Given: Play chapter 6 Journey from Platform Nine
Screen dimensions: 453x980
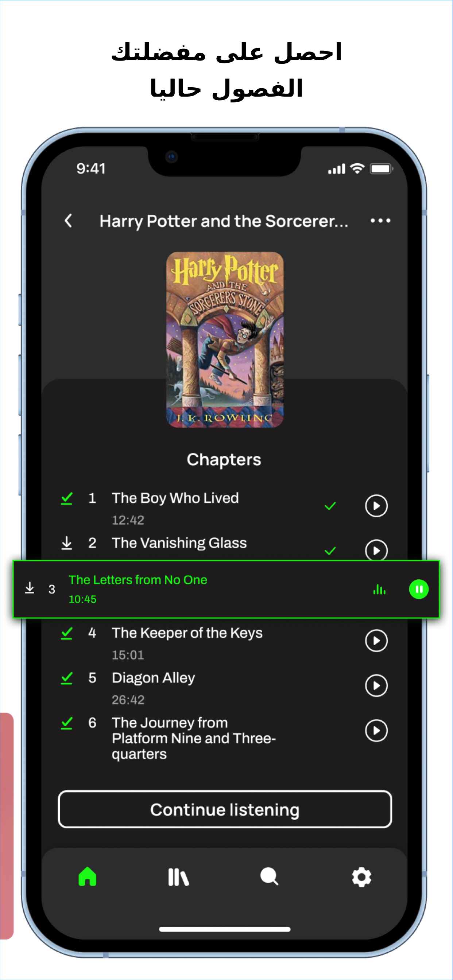Looking at the screenshot, I should 376,730.
